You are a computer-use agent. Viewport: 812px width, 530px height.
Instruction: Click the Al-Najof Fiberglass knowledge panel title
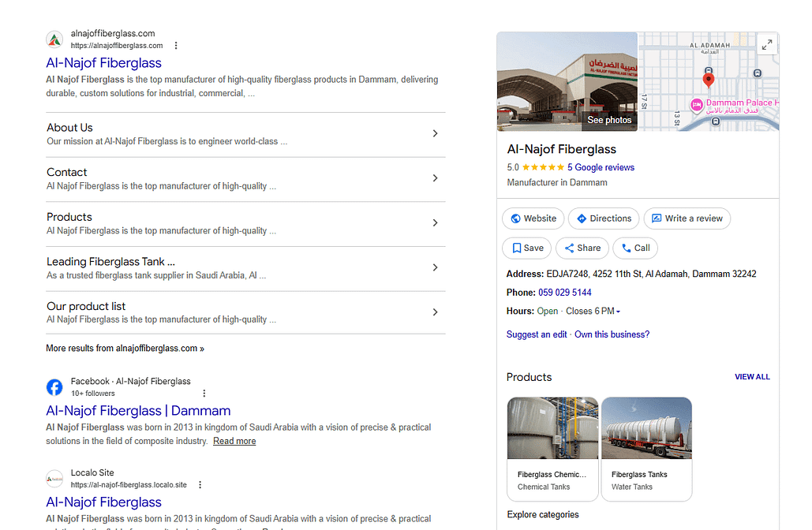(561, 149)
